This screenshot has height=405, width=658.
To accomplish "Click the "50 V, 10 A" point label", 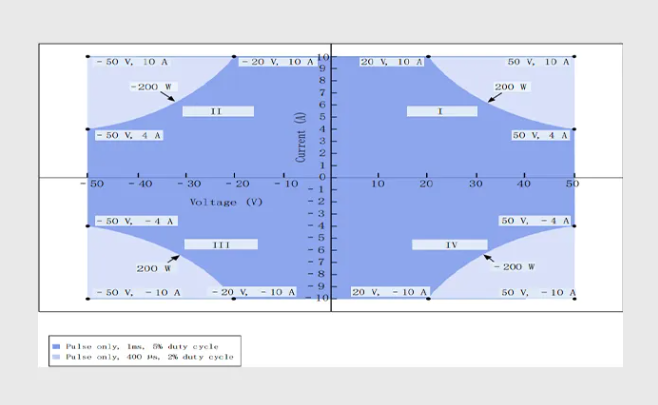I will tap(536, 62).
